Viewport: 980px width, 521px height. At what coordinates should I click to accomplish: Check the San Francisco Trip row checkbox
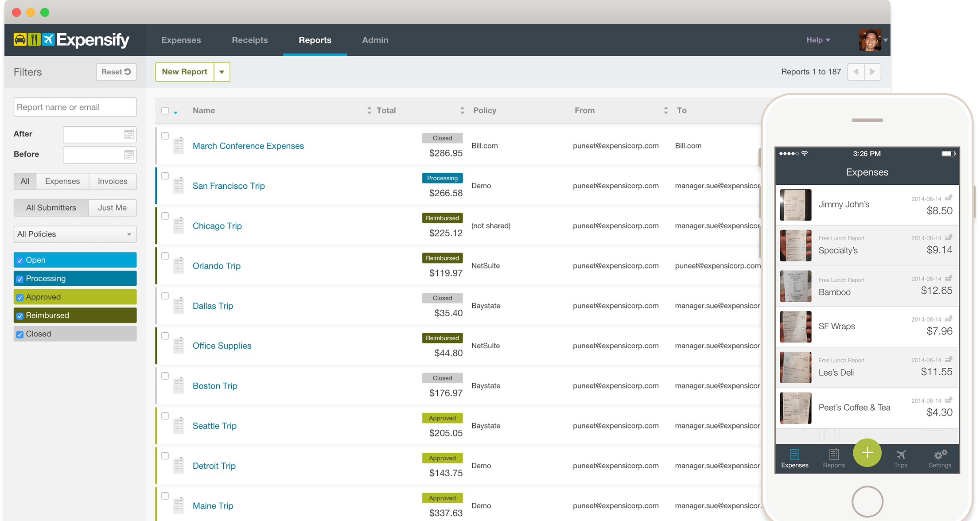[165, 176]
